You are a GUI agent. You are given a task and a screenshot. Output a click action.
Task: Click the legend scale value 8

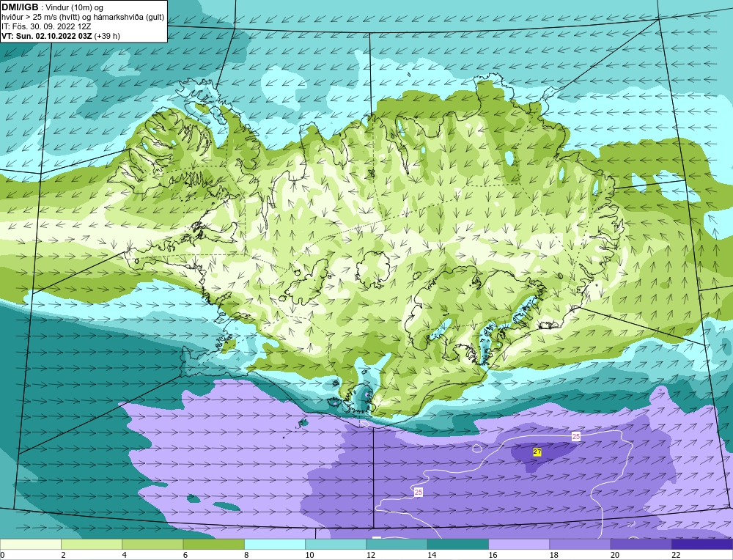click(x=246, y=555)
